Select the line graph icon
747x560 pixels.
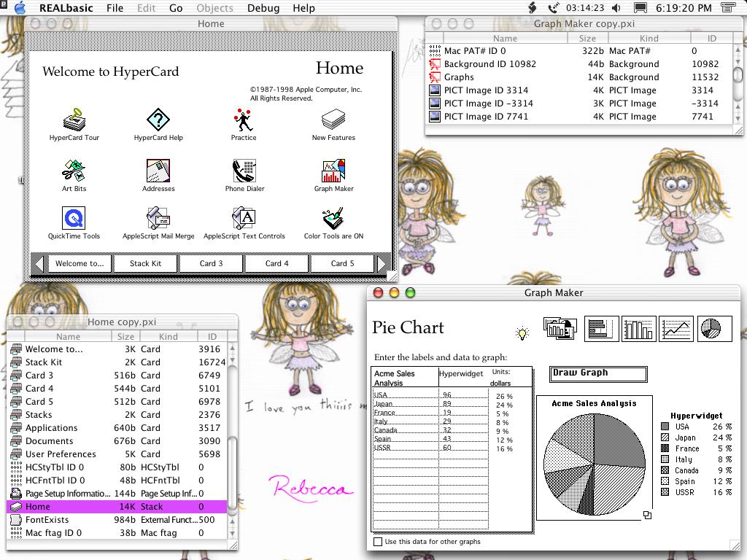coord(676,329)
